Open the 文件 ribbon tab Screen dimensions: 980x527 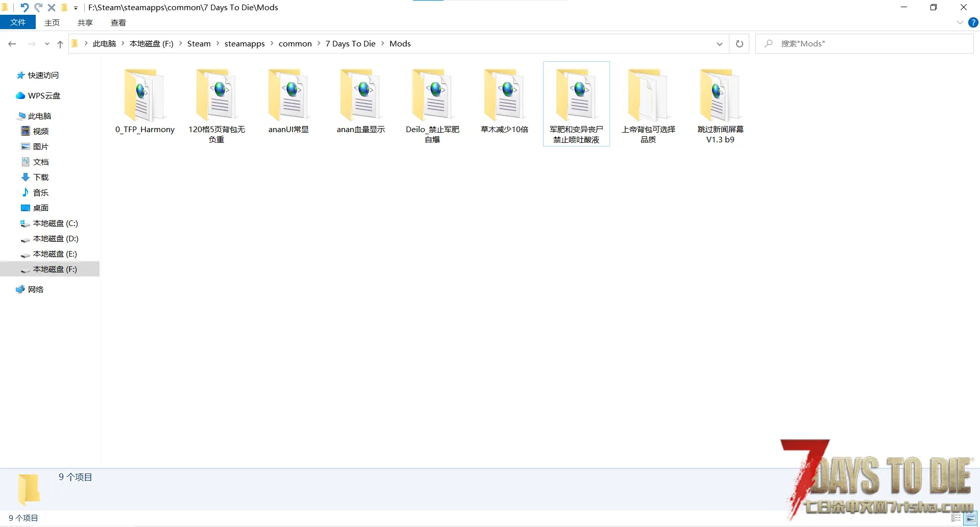pyautogui.click(x=18, y=22)
